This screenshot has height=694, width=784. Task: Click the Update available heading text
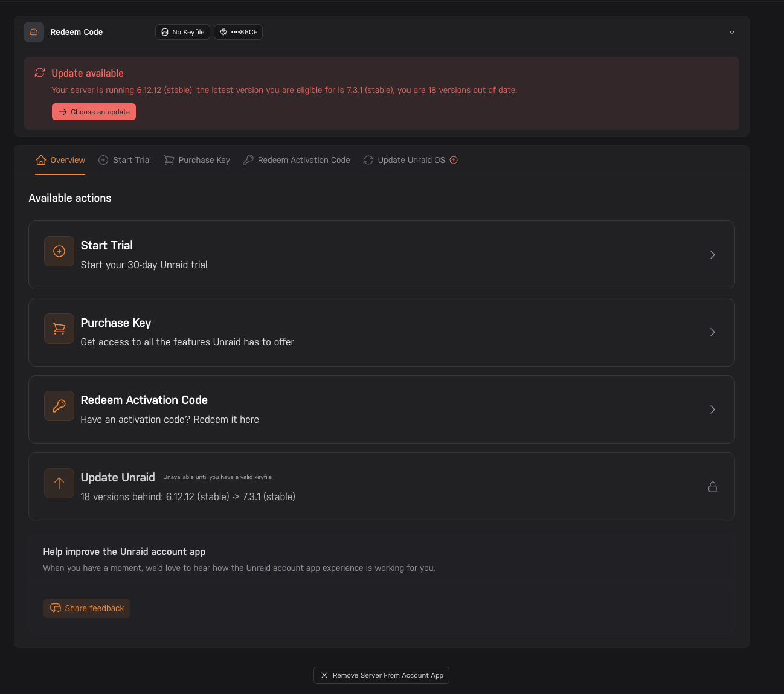click(88, 73)
